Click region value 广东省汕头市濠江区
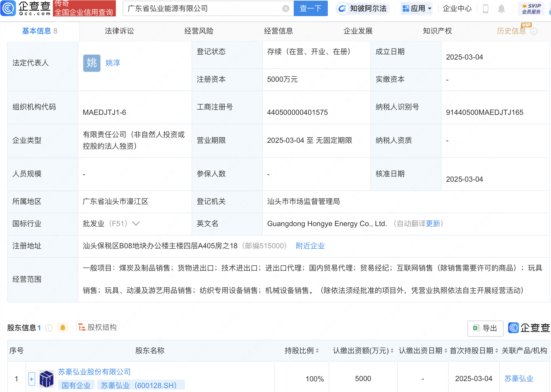 pyautogui.click(x=115, y=201)
